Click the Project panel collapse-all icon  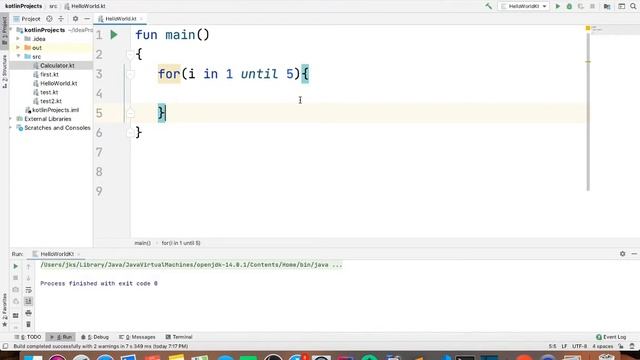61,19
